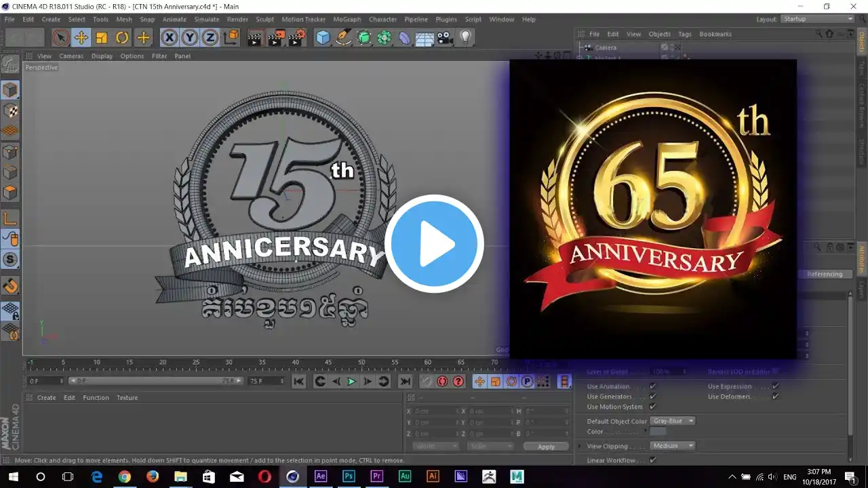
Task: Switch the coordinate system cube icon
Action: click(231, 37)
